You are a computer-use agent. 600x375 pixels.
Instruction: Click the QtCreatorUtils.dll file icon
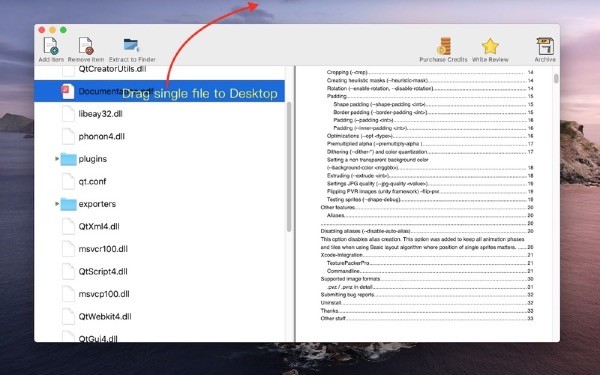click(x=68, y=70)
